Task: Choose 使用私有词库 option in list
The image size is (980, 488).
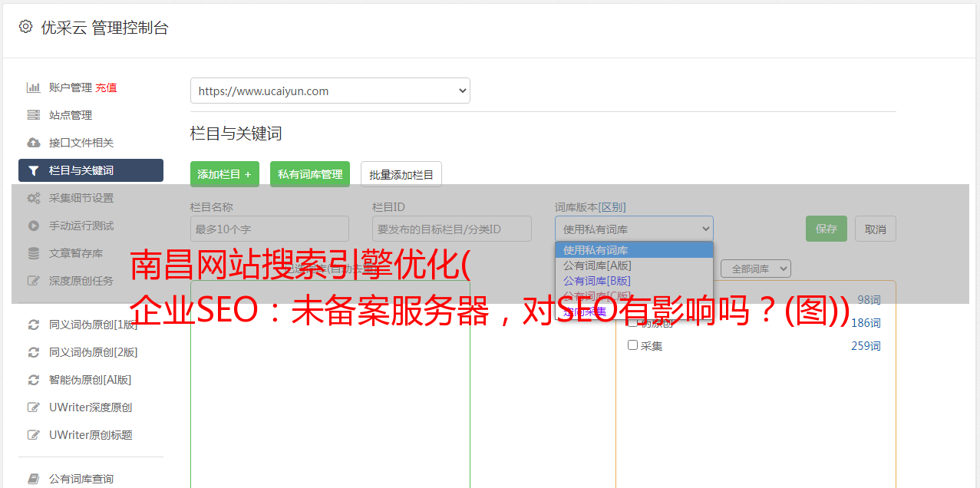Action: point(634,250)
